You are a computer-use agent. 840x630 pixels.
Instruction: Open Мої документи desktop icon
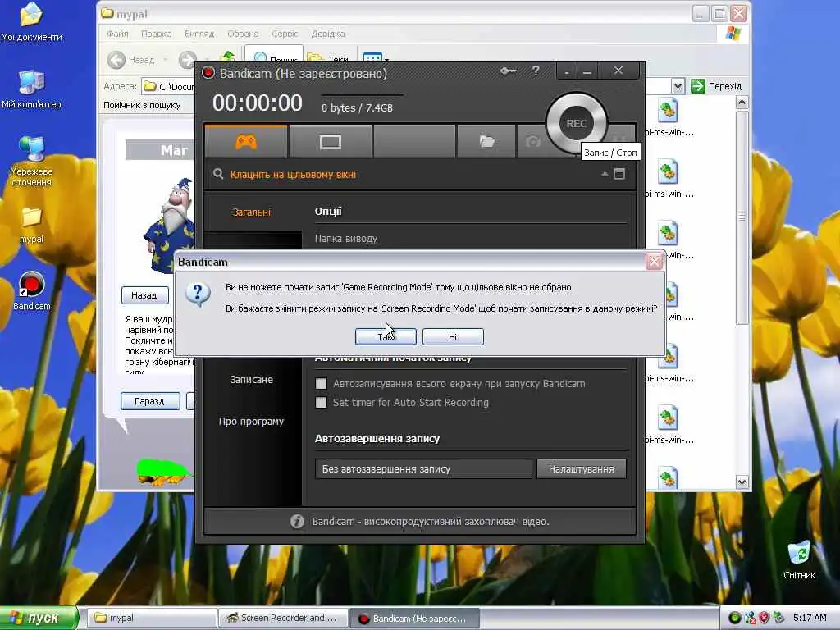(31, 21)
